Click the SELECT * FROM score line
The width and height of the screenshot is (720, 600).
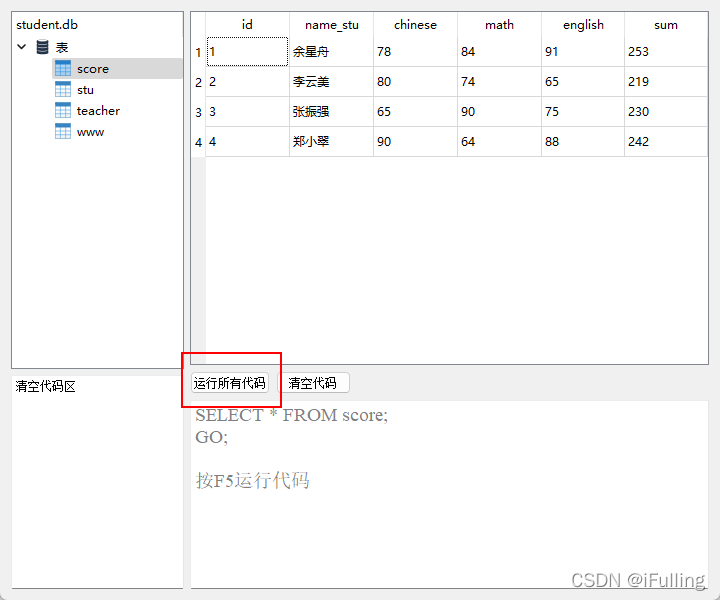click(292, 415)
